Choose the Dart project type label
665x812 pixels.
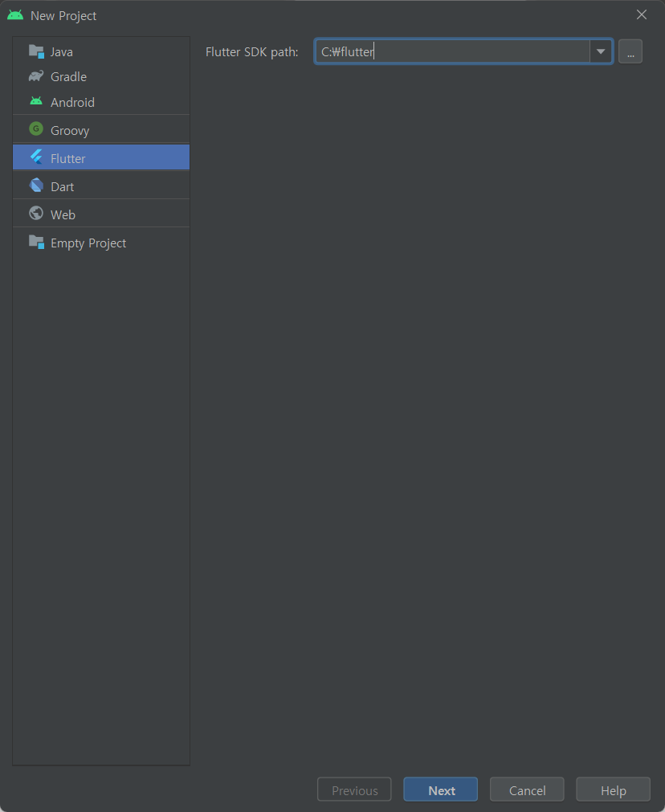[62, 186]
